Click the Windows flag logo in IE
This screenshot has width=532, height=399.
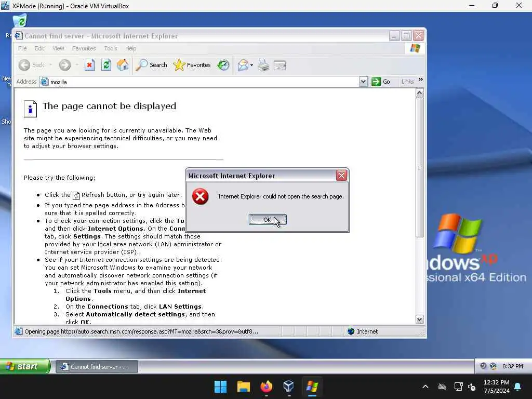click(415, 48)
